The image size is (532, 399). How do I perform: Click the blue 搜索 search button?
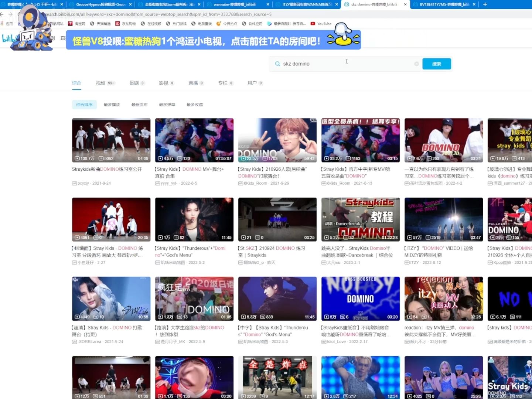(x=436, y=64)
